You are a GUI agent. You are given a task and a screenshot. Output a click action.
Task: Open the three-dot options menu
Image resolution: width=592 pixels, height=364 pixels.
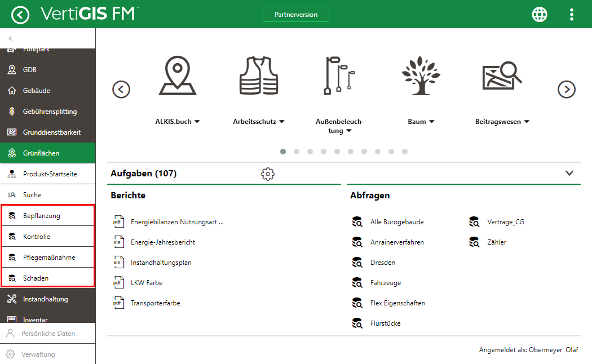[572, 15]
